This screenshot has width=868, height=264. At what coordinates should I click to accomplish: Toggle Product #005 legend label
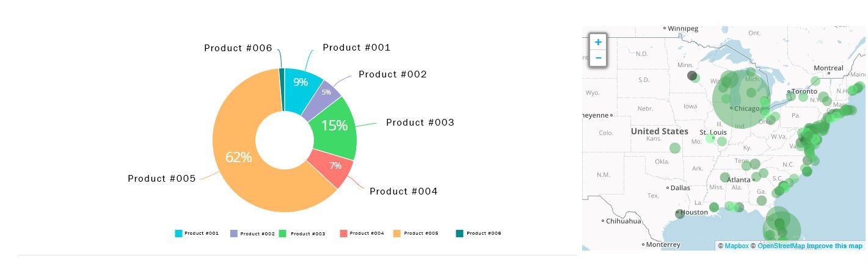point(421,234)
